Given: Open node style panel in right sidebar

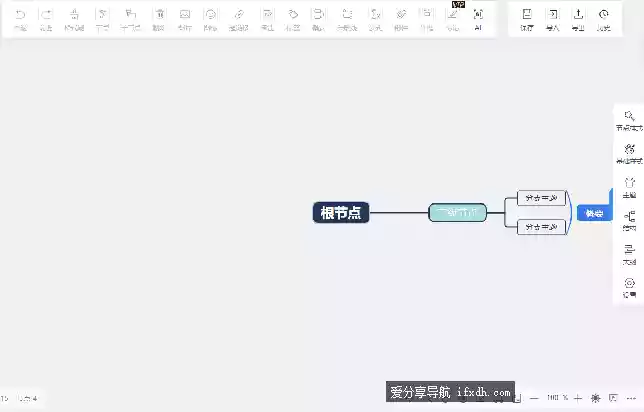Looking at the screenshot, I should pos(629,121).
